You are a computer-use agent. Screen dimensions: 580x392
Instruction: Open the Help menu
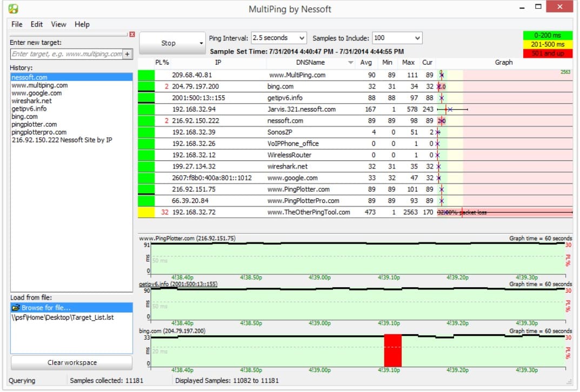82,24
